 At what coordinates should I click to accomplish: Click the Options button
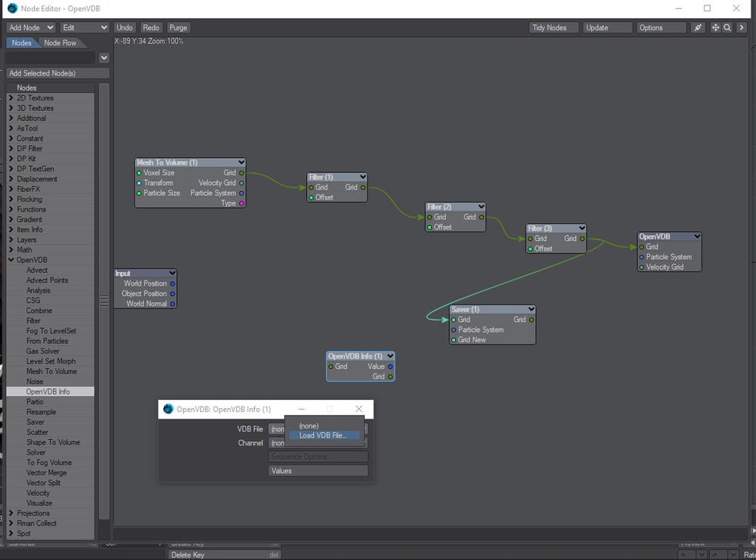coord(661,27)
